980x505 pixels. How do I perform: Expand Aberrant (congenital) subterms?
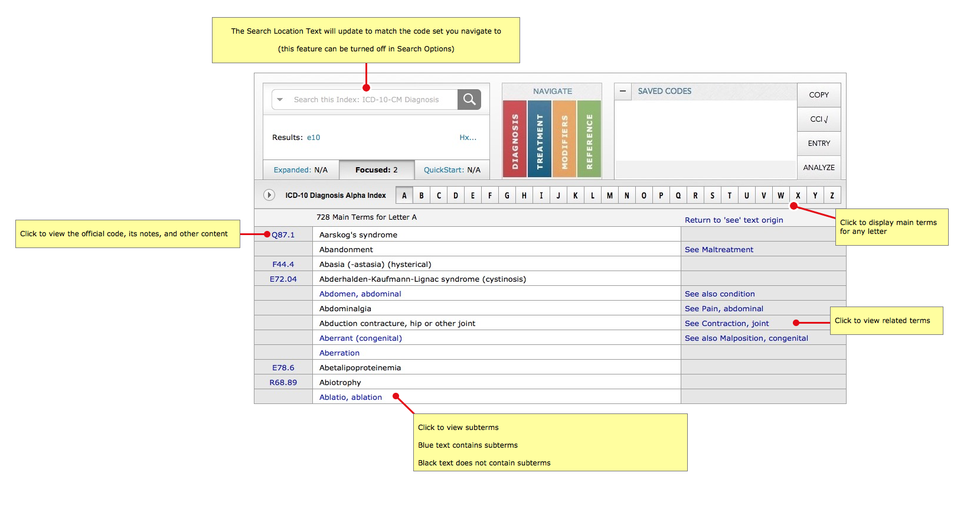pyautogui.click(x=361, y=338)
